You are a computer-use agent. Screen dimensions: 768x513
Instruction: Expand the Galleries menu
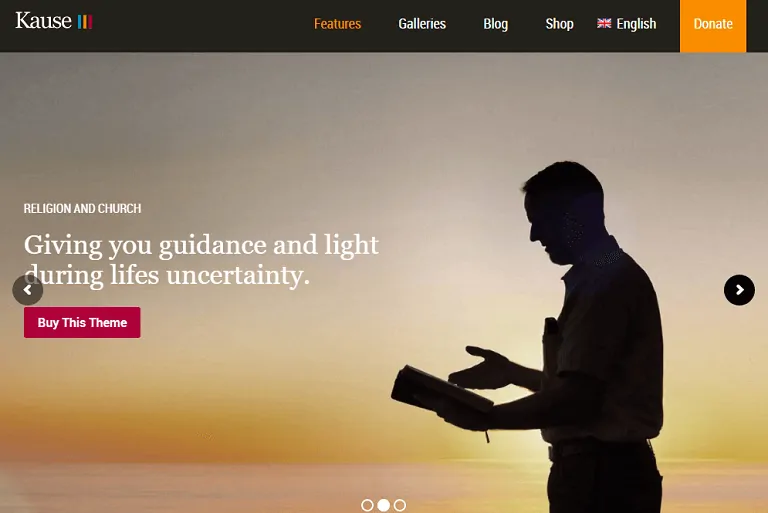[422, 24]
